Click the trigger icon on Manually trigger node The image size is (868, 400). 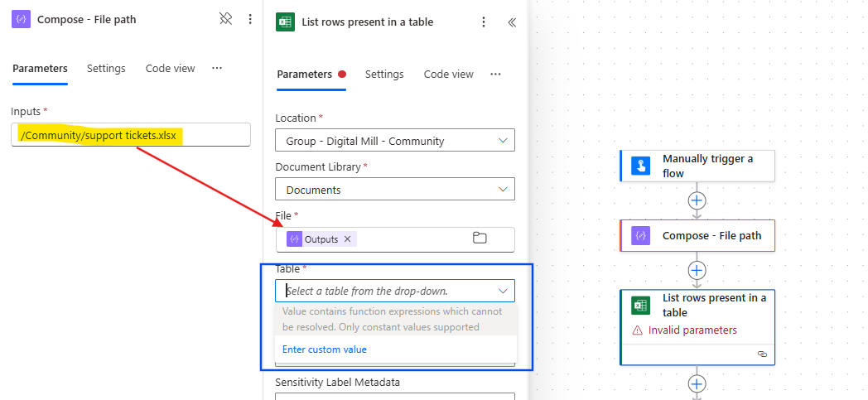tap(640, 166)
